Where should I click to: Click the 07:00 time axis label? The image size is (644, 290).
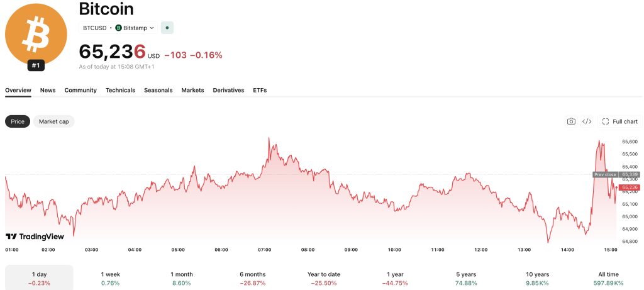265,250
